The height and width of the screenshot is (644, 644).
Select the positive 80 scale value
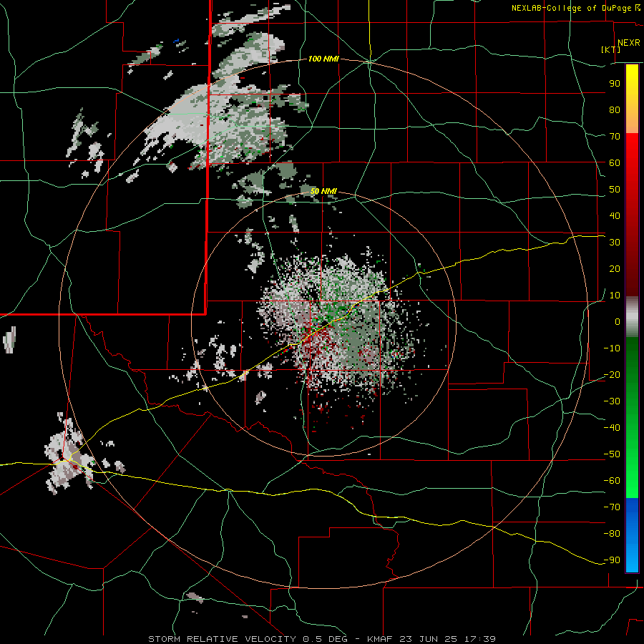[615, 110]
